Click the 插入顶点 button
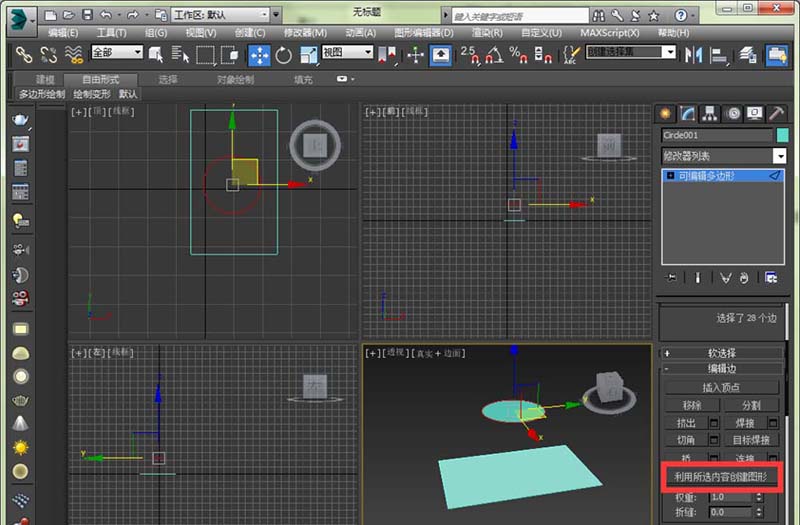Screen dimensions: 800x525 coord(721,387)
